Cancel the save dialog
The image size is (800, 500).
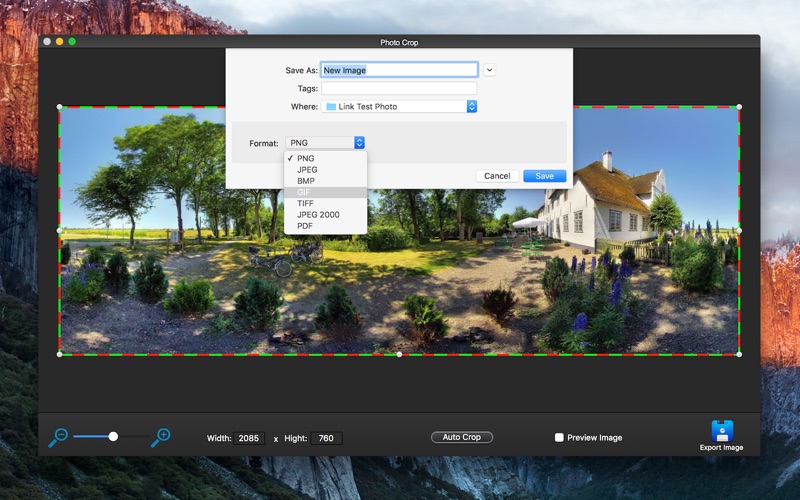(x=497, y=176)
